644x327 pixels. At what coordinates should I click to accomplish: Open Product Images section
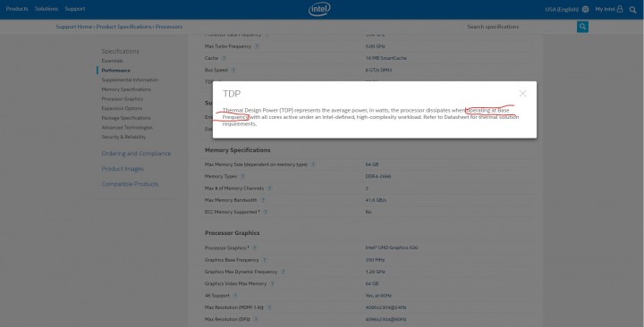[x=123, y=169]
